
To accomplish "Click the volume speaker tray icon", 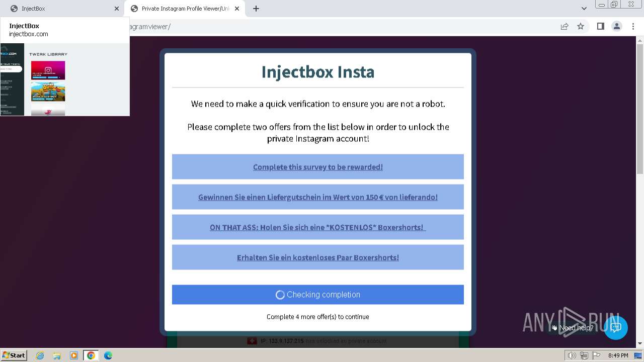I will pos(572,355).
